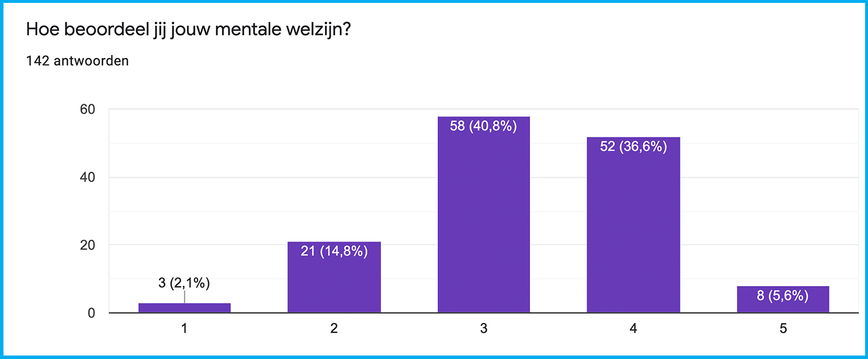The image size is (868, 359).
Task: Click the "8 (5,6%)" data label
Action: [783, 295]
